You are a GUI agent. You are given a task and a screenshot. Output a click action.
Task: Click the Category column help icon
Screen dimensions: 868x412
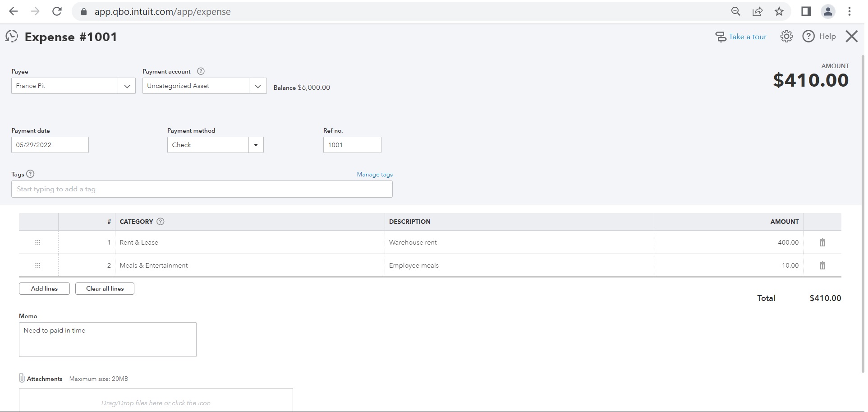[161, 222]
